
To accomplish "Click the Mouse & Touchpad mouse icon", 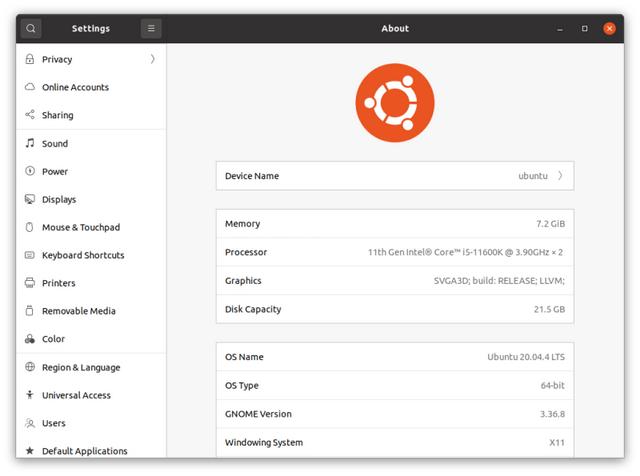I will (x=29, y=227).
